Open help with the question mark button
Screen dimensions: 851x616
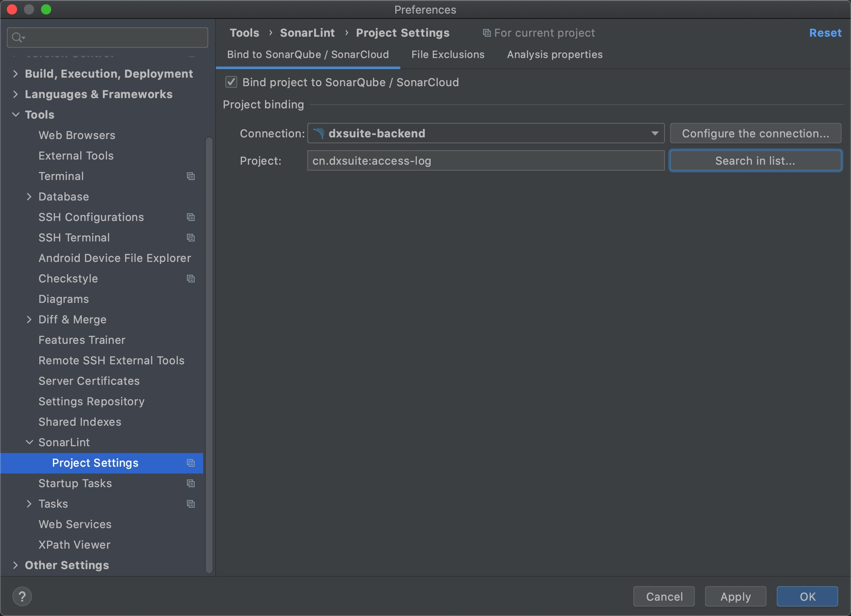[x=22, y=596]
